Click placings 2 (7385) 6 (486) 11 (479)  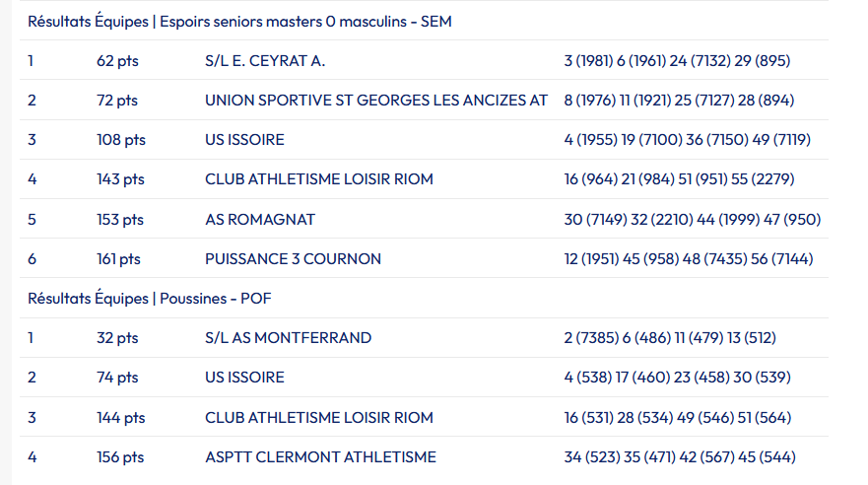(x=670, y=338)
